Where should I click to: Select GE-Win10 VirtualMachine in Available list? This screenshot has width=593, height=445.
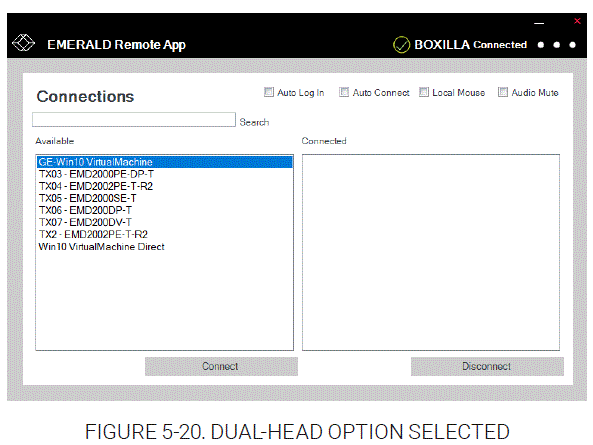(x=165, y=162)
